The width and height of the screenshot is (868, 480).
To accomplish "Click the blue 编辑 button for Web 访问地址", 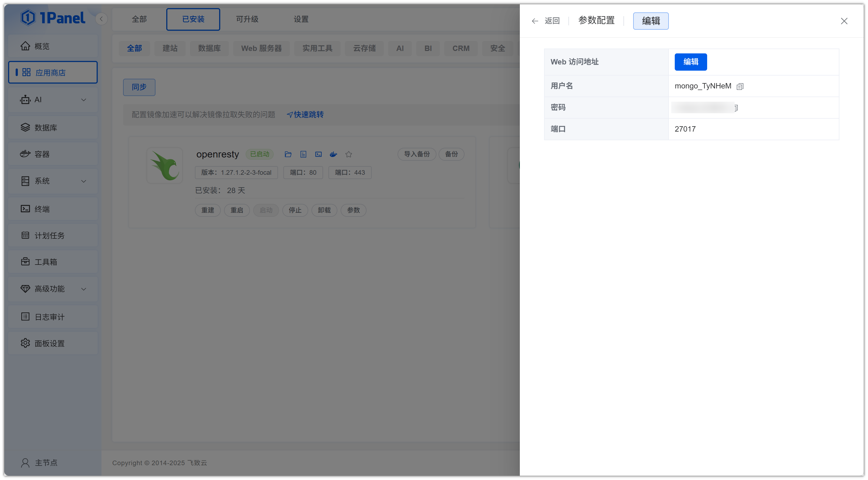I will [x=690, y=61].
